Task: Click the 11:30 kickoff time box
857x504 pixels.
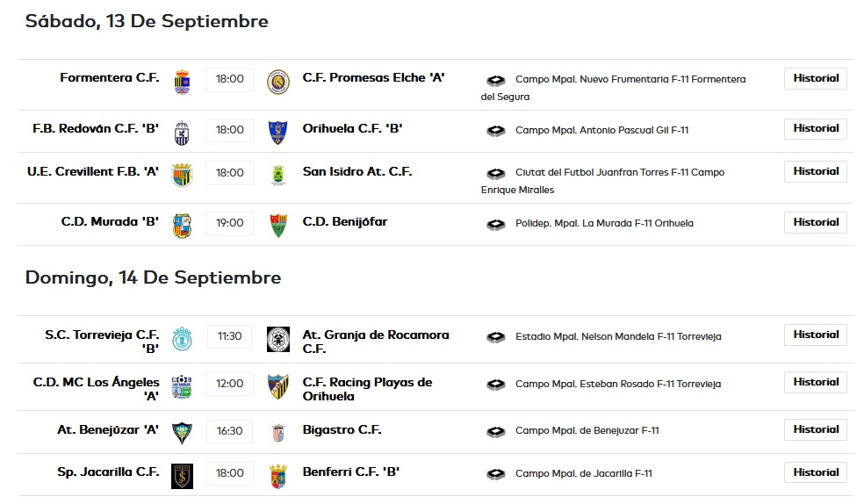Action: (x=229, y=336)
